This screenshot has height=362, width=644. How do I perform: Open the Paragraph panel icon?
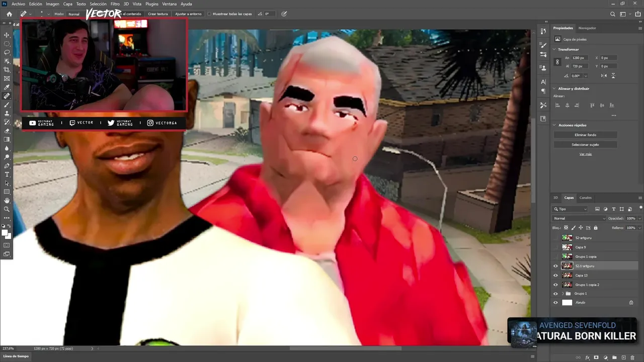click(x=543, y=91)
